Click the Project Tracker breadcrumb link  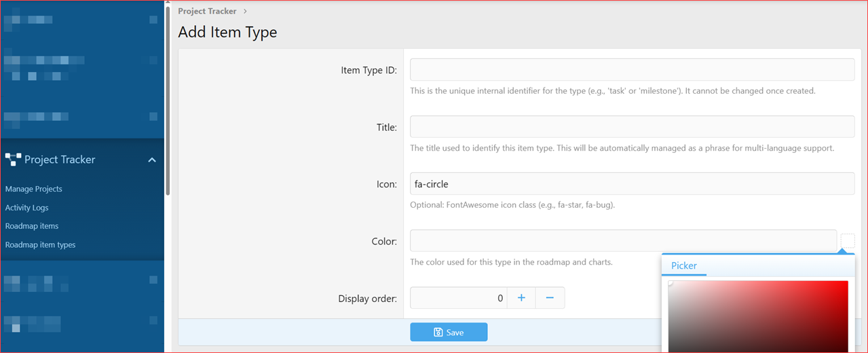207,11
